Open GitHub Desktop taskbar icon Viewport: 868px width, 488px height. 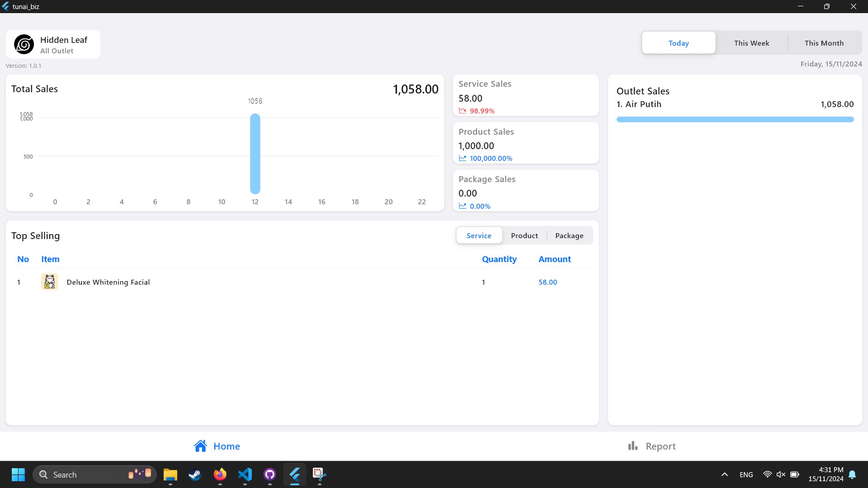click(x=270, y=474)
